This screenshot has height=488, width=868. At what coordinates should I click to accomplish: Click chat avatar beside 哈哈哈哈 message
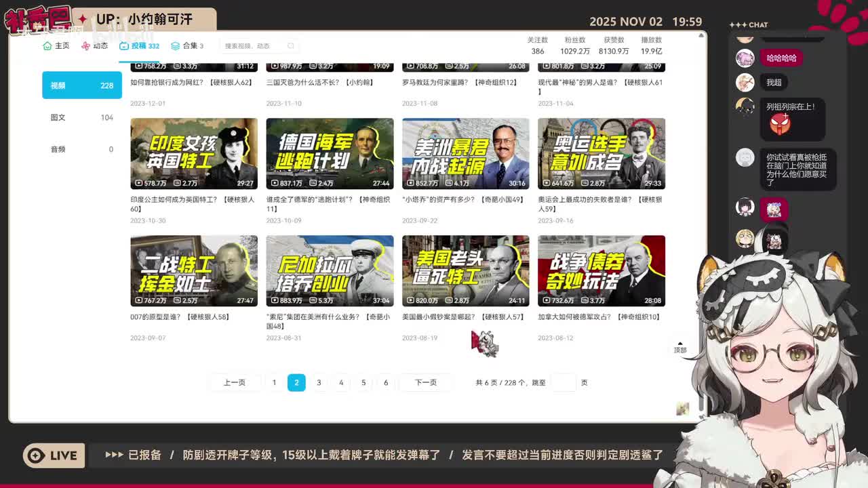745,58
